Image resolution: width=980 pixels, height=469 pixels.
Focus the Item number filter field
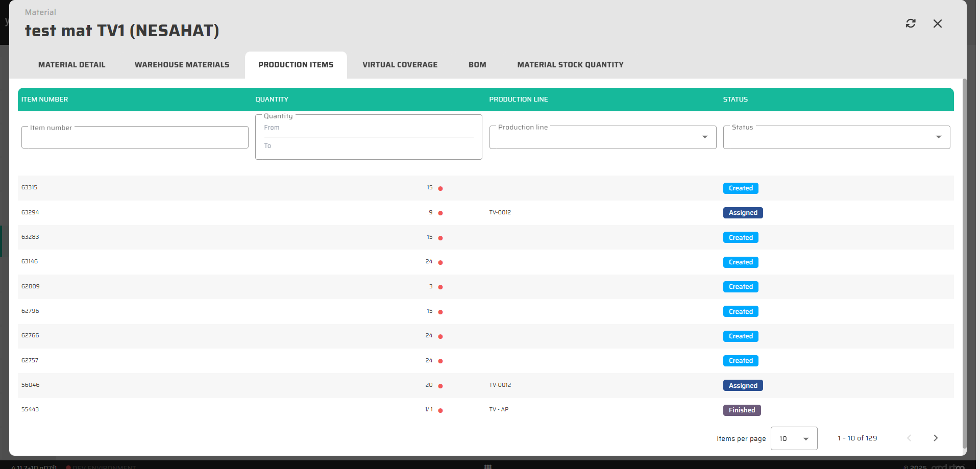[x=135, y=138]
